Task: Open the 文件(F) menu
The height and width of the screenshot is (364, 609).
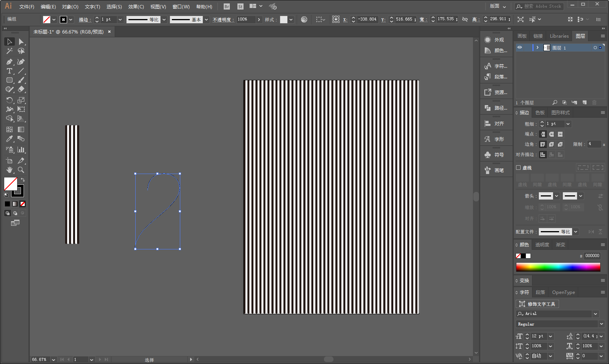Action: pyautogui.click(x=27, y=6)
